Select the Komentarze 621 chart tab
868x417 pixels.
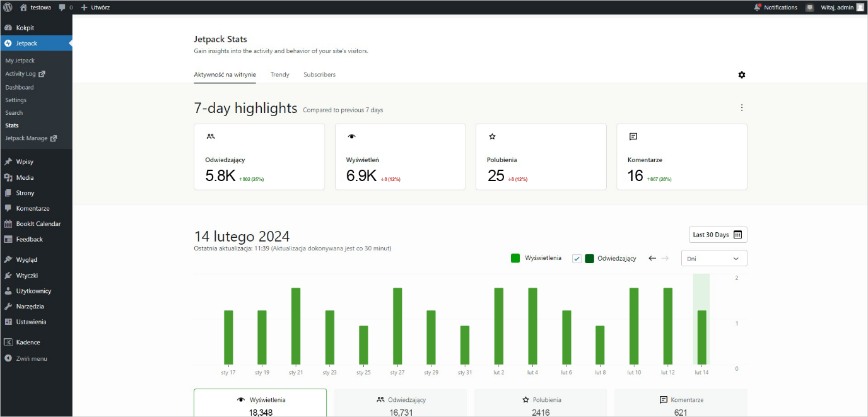pyautogui.click(x=681, y=403)
